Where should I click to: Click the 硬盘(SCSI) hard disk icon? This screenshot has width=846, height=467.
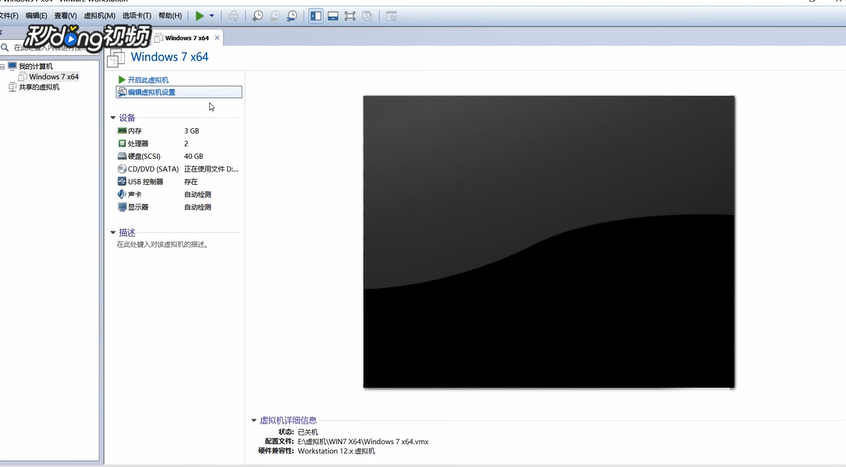122,156
